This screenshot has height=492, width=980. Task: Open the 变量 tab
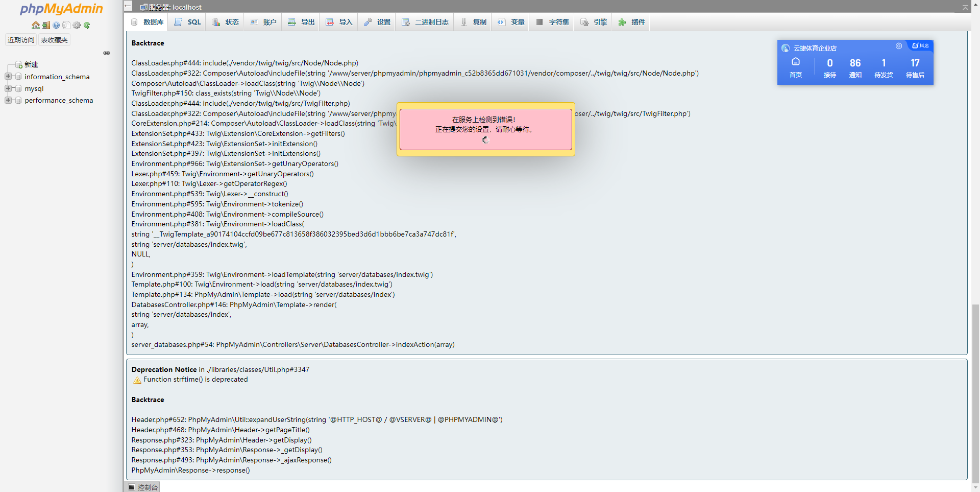(x=511, y=22)
